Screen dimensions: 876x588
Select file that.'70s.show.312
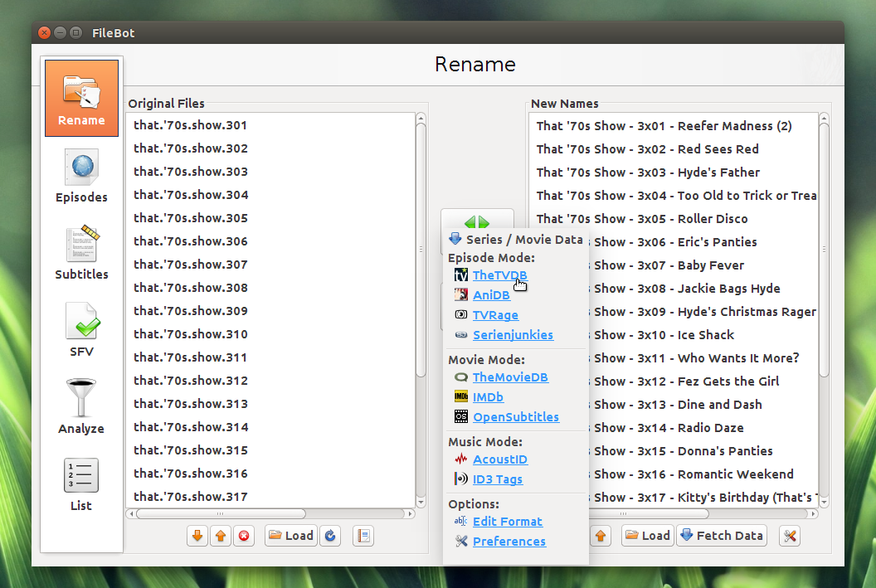270,381
